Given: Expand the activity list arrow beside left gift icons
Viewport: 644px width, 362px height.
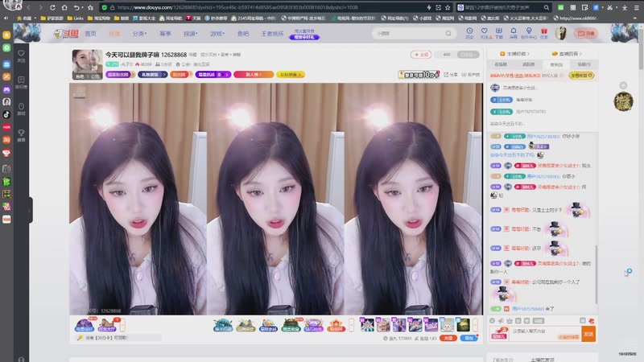Looking at the screenshot, I should click(122, 325).
